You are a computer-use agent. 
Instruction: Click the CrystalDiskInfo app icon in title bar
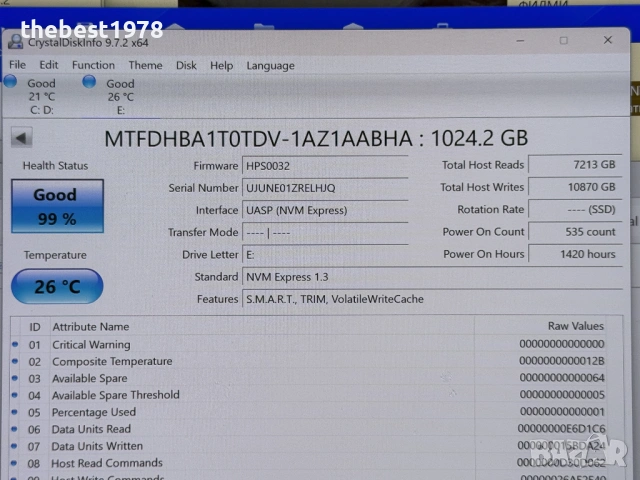point(16,42)
